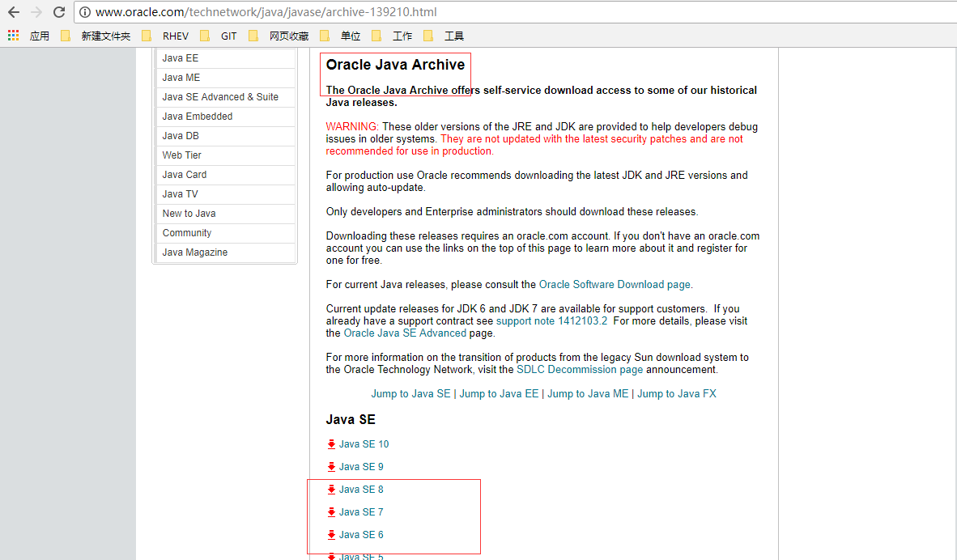957x560 pixels.
Task: Click the download icon beside Java SE 7
Action: (x=331, y=511)
